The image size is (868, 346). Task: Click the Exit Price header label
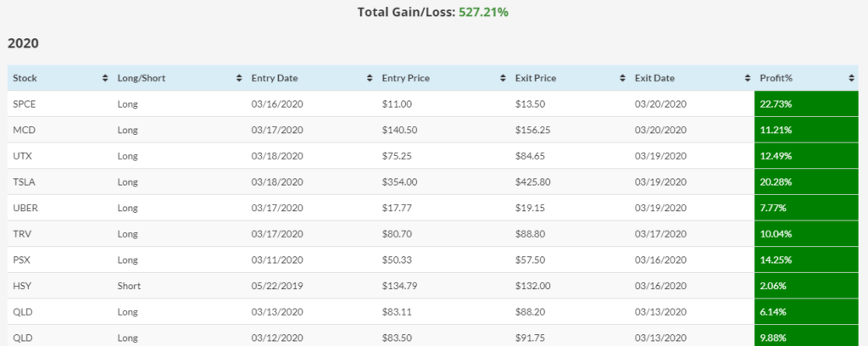click(536, 79)
